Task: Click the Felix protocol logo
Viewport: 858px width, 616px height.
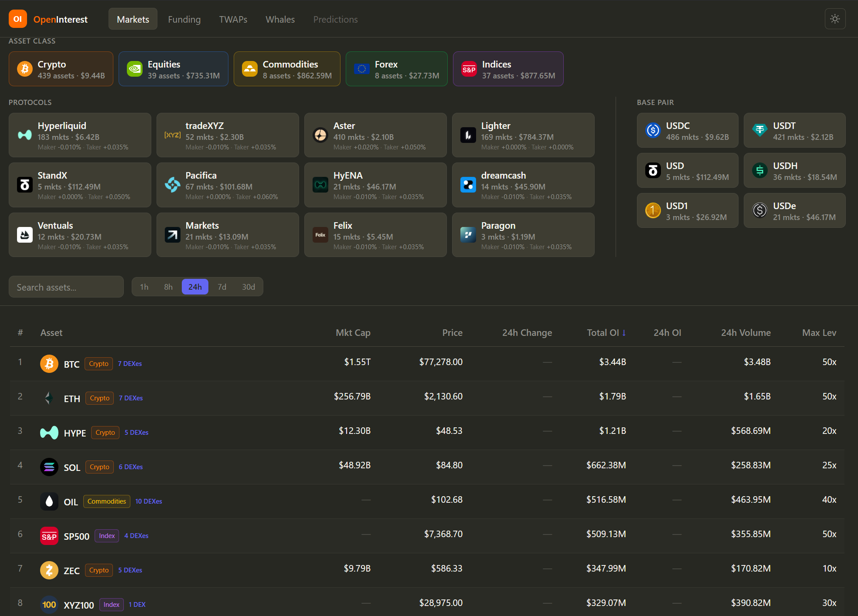Action: [x=320, y=235]
